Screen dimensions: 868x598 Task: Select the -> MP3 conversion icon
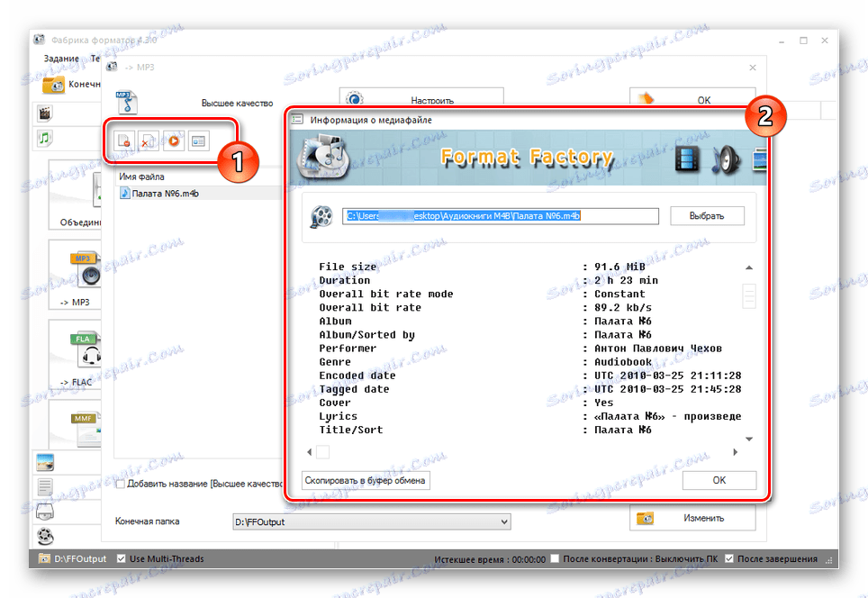tap(85, 268)
